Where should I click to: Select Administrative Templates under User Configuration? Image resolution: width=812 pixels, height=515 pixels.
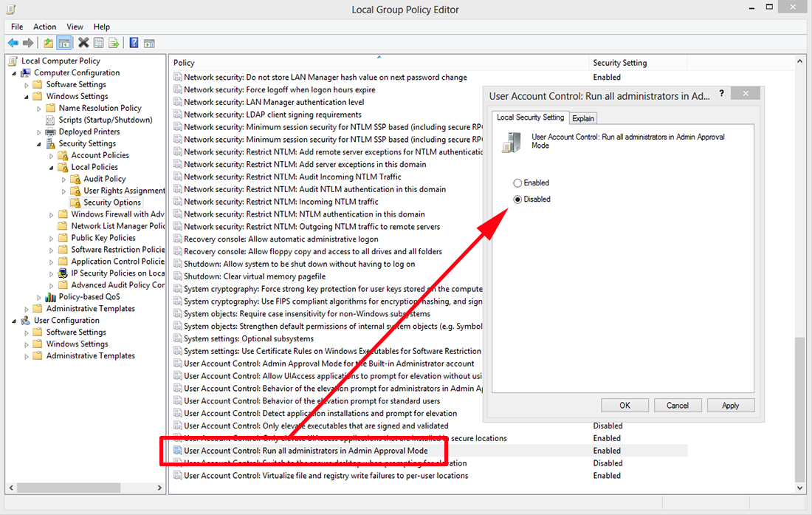tap(91, 356)
